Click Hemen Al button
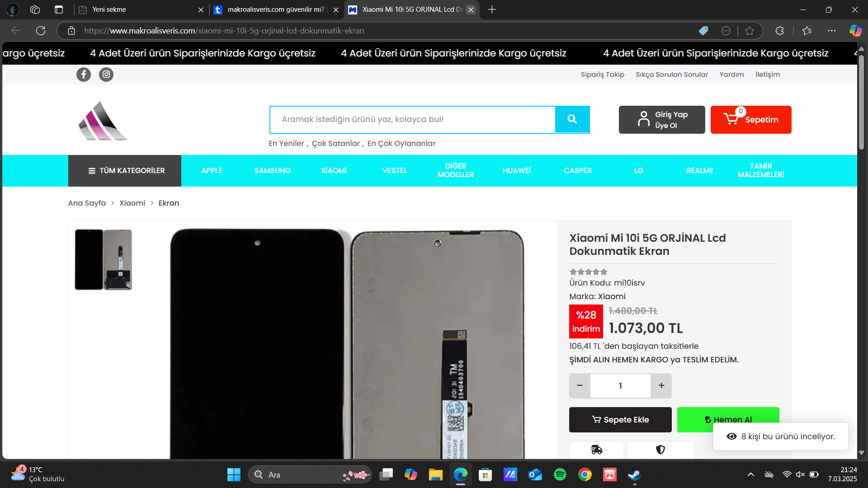The height and width of the screenshot is (488, 868). [728, 420]
